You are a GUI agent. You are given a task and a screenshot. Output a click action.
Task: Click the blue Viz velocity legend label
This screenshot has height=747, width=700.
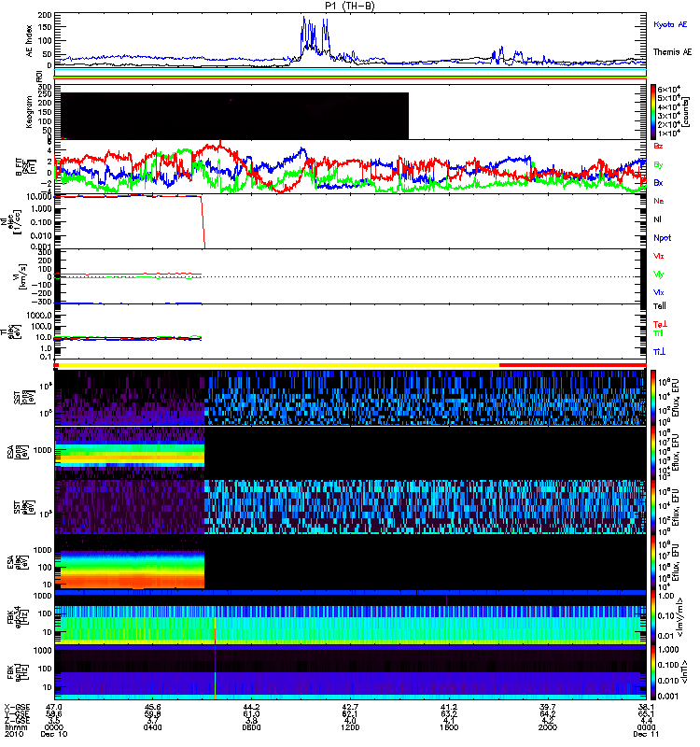(658, 292)
